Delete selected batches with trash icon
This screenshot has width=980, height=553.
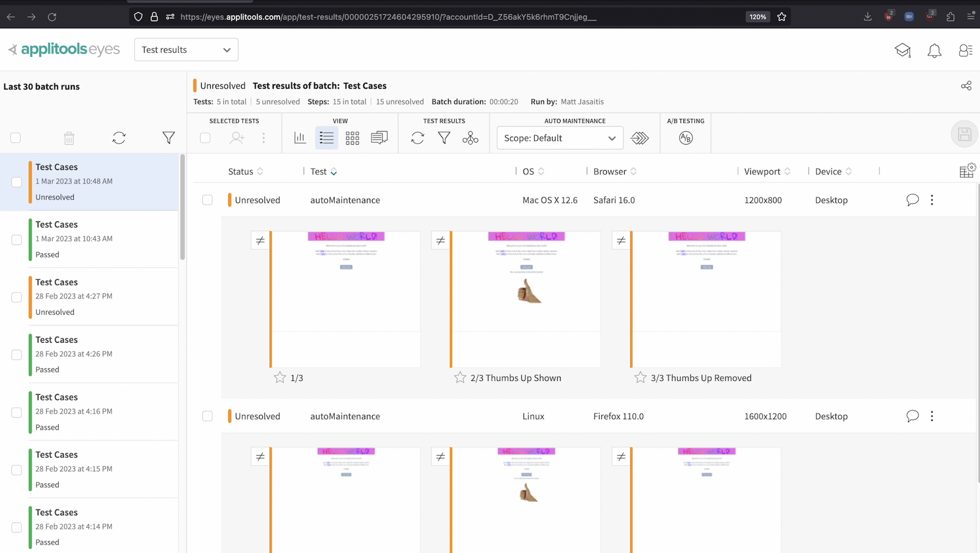69,138
